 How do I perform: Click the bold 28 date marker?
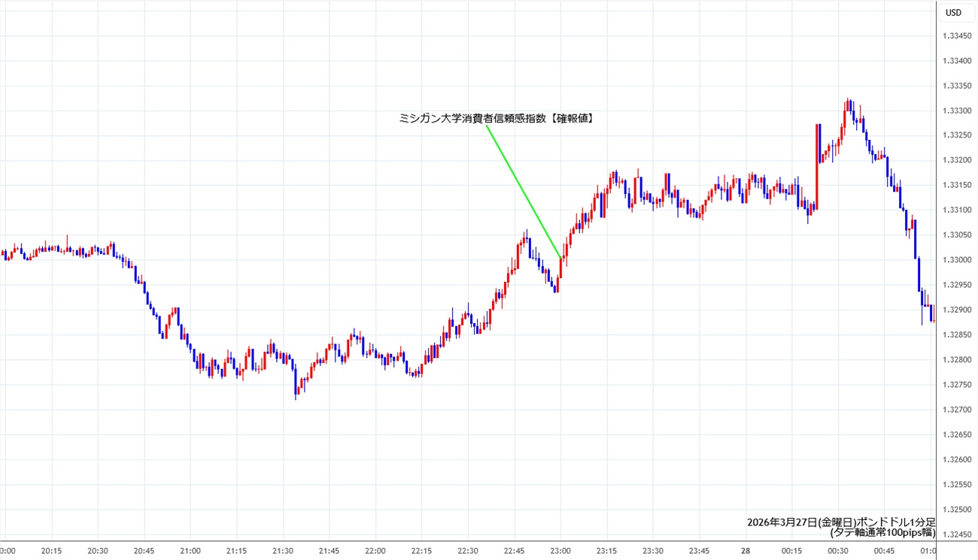(745, 551)
